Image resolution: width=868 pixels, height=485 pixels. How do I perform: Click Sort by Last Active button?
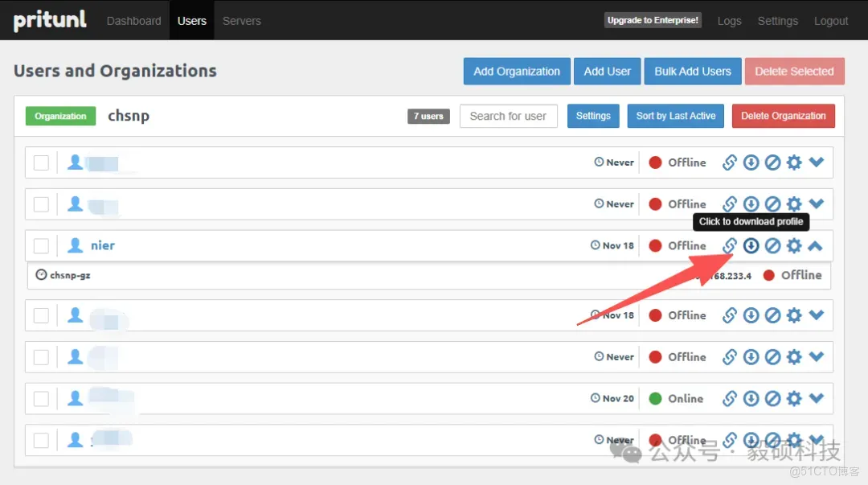point(676,116)
